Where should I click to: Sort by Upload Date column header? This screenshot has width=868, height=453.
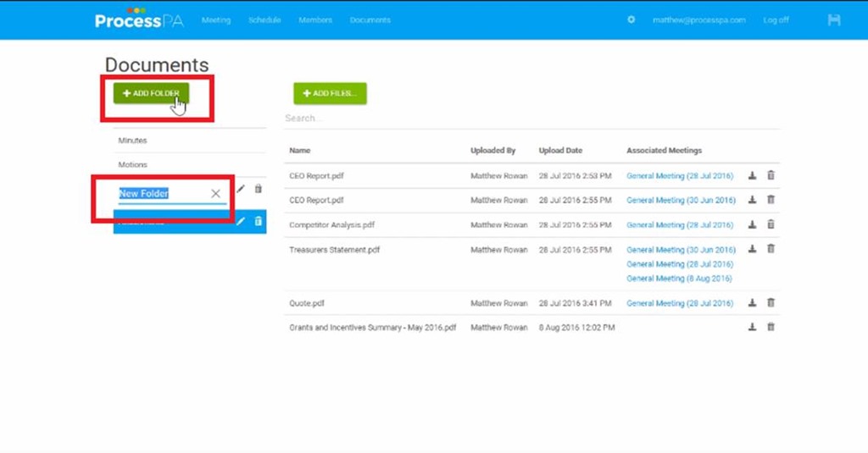coord(560,151)
